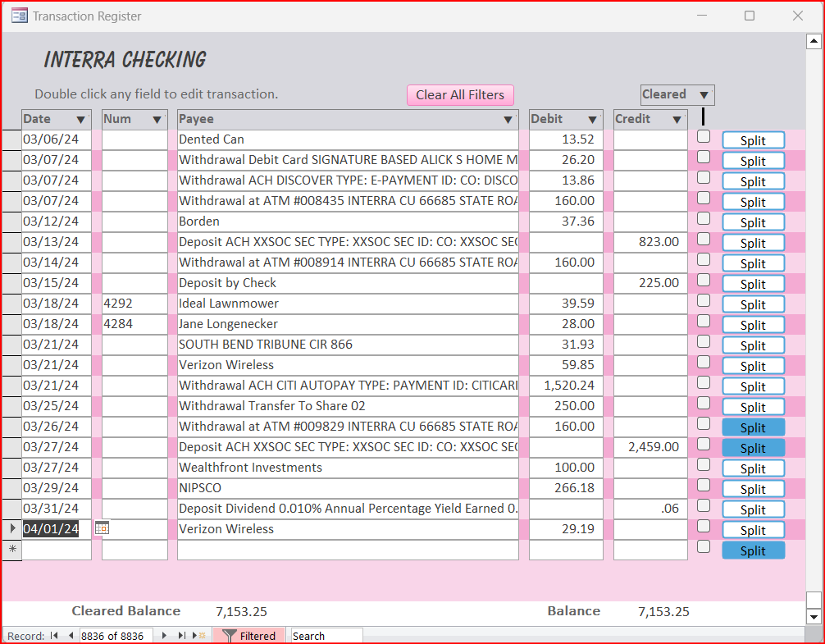Go to first record navigation arrow

55,636
